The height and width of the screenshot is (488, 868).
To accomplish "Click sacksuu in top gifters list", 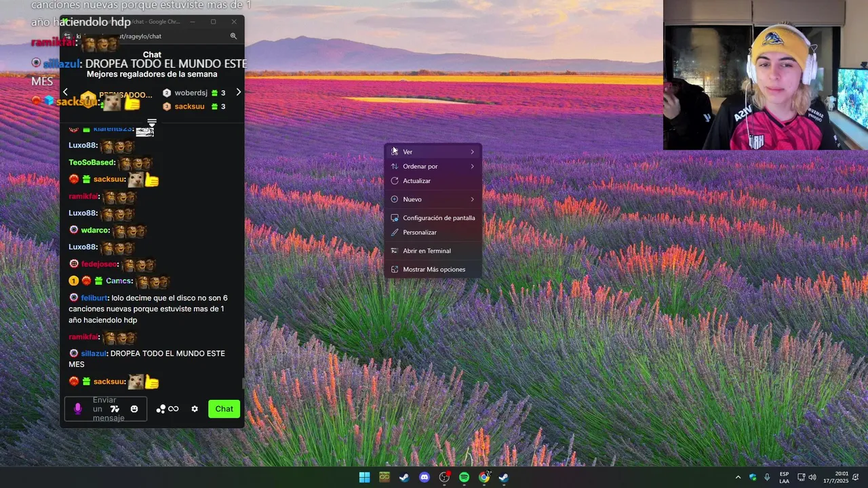I will pos(189,106).
